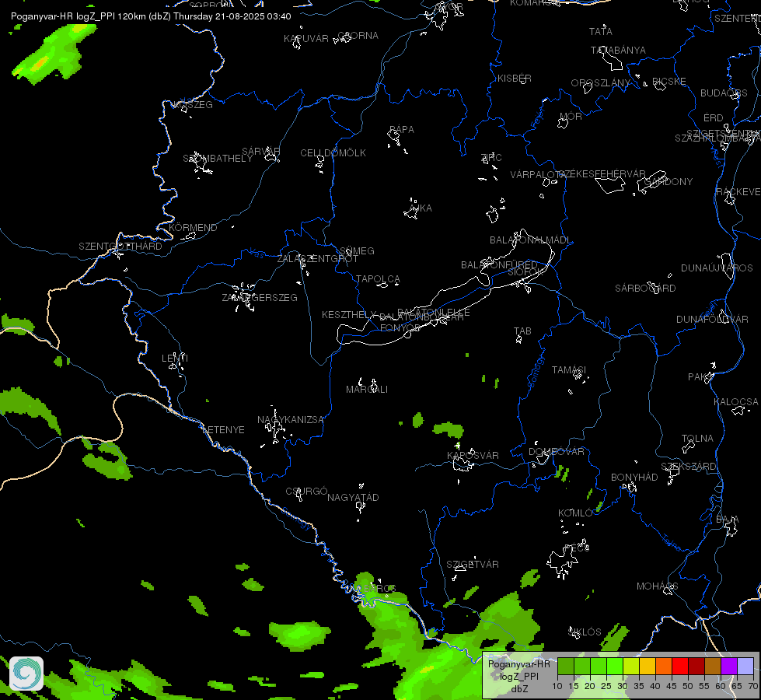Click the TOLNA city label
Screen dimensions: 761x700
click(697, 439)
